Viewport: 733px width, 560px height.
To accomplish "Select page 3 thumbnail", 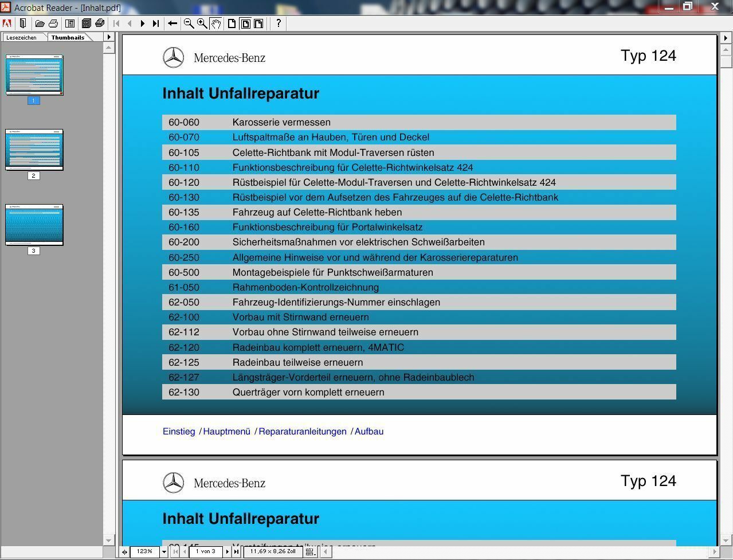I will (x=34, y=225).
